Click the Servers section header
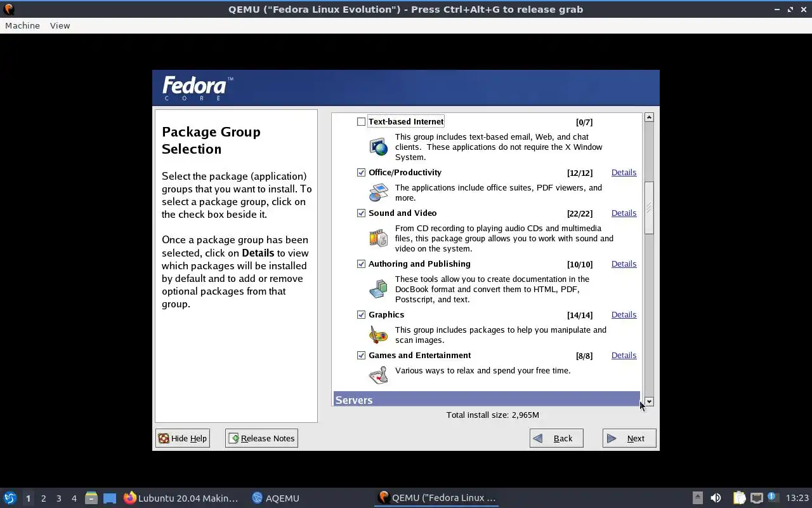Image resolution: width=812 pixels, height=508 pixels. click(487, 399)
